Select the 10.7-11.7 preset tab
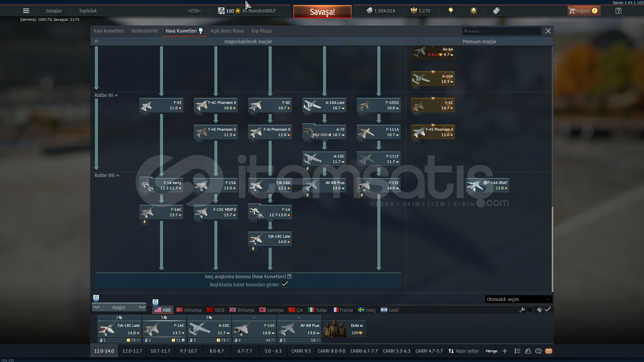The width and height of the screenshot is (644, 362). pyautogui.click(x=160, y=351)
